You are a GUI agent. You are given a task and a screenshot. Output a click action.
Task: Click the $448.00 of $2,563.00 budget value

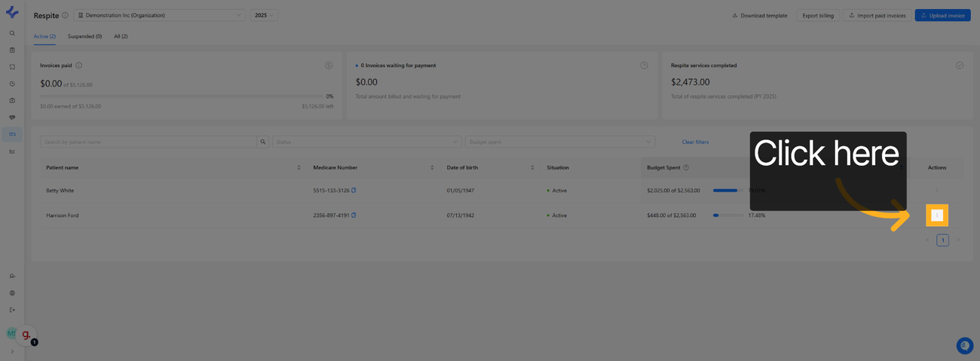pos(671,216)
